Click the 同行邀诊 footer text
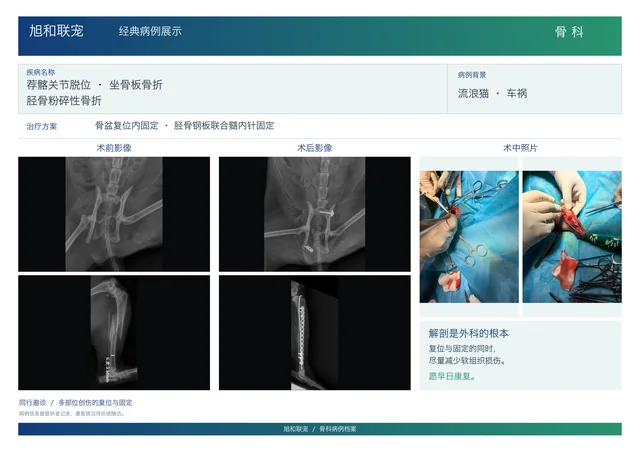Viewport: 640px width, 452px height. tap(32, 403)
